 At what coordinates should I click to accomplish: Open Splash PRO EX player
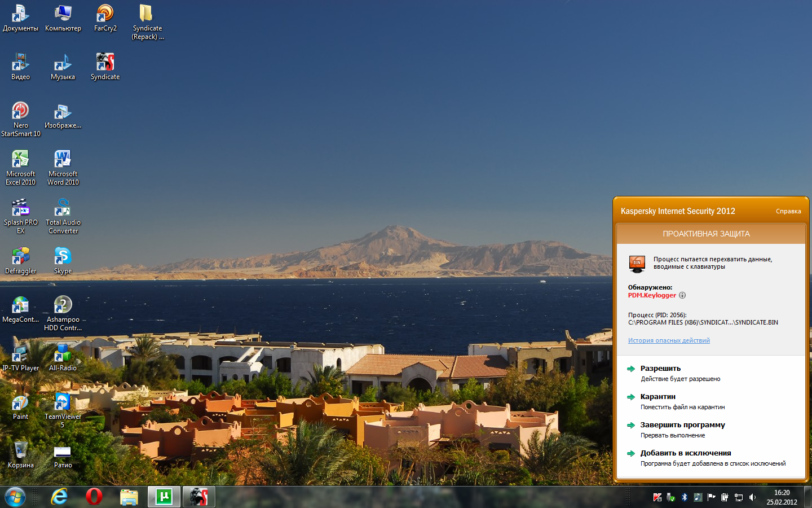(x=20, y=216)
